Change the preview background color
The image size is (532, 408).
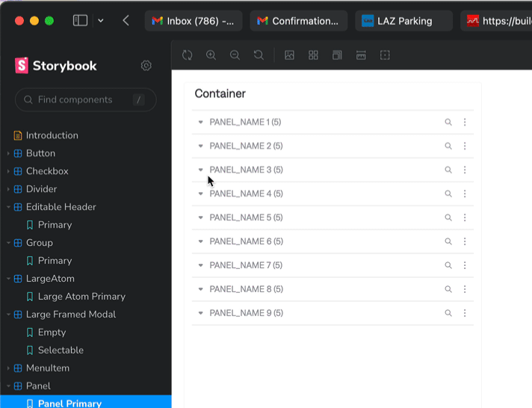tap(290, 55)
